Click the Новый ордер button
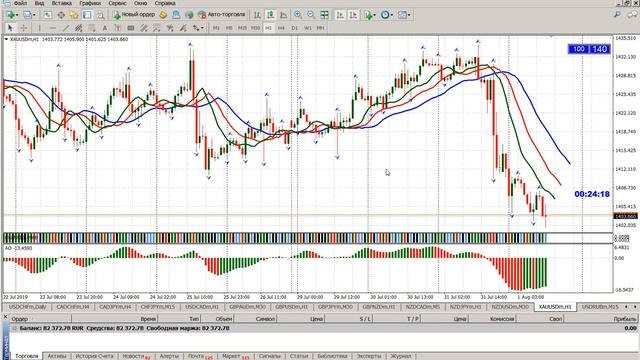This screenshot has width=640, height=360. (134, 15)
